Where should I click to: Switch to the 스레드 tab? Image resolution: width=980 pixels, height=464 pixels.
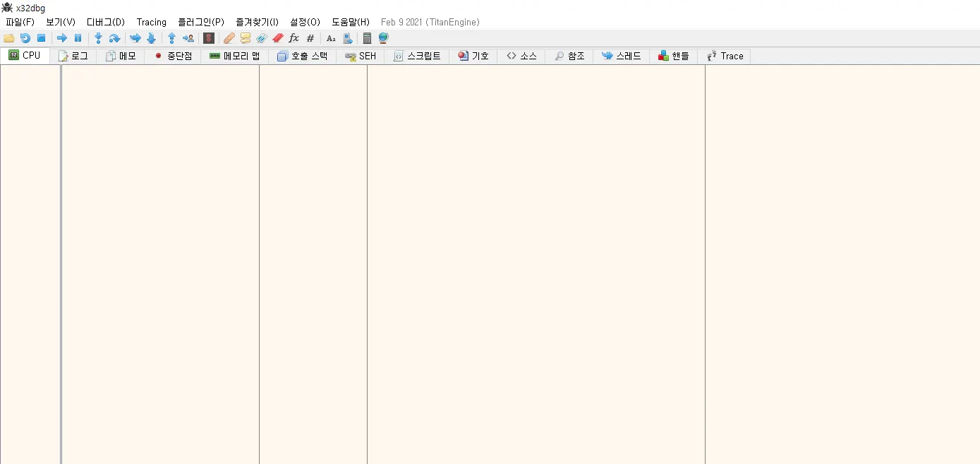(622, 56)
